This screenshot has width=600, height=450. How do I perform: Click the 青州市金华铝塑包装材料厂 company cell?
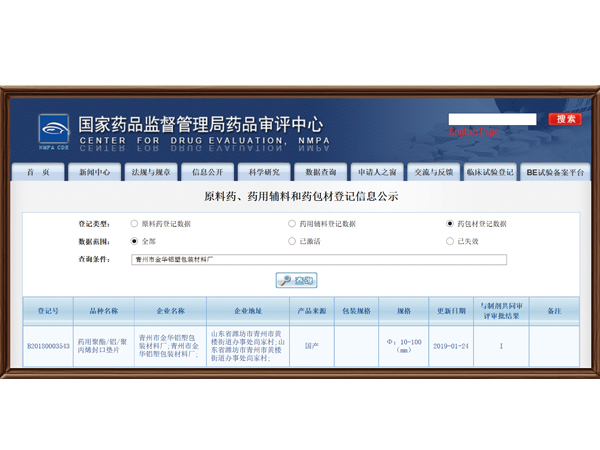click(x=170, y=346)
